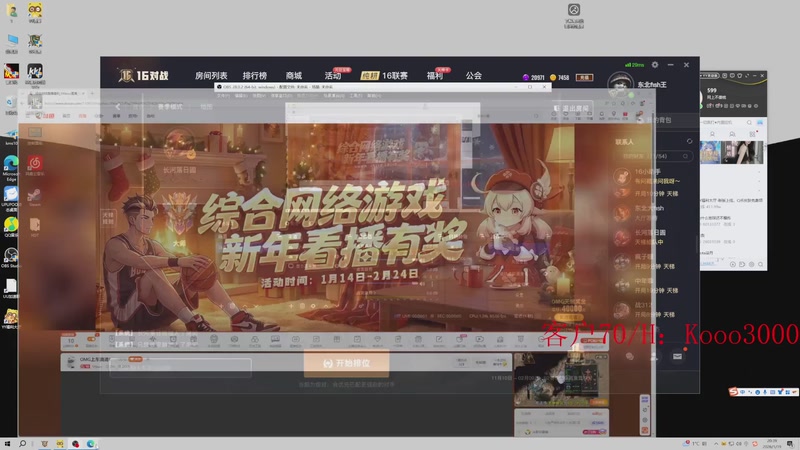Click the contacts search field
The image size is (800, 450).
point(654,156)
